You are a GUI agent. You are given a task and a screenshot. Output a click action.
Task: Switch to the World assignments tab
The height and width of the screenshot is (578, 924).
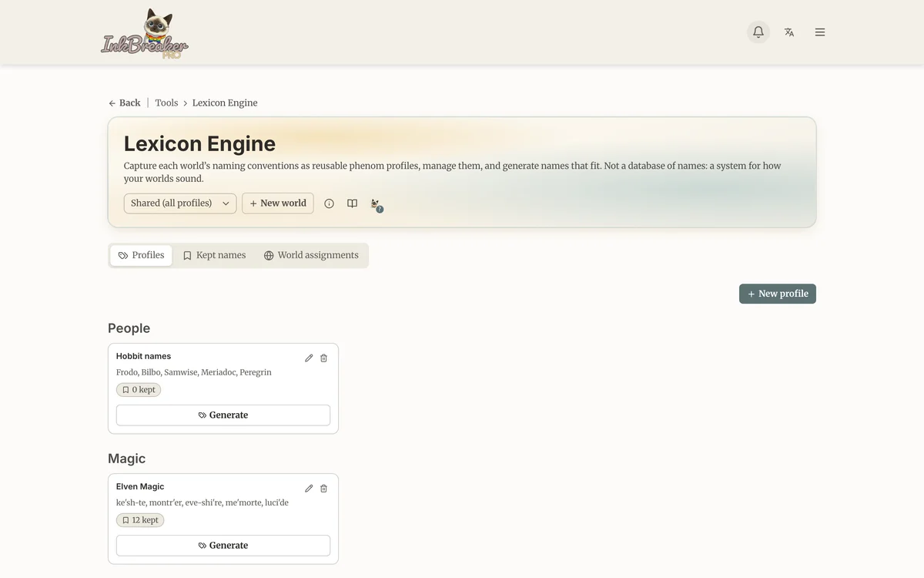click(311, 255)
